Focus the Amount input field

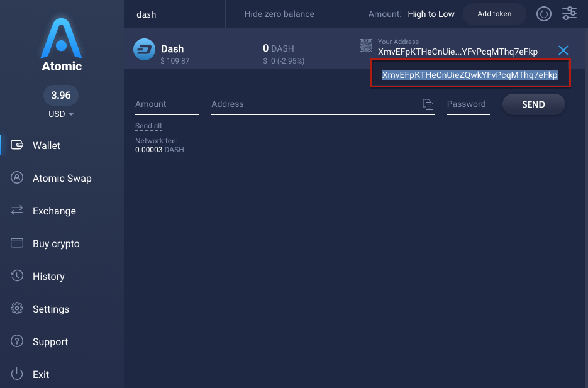point(167,104)
